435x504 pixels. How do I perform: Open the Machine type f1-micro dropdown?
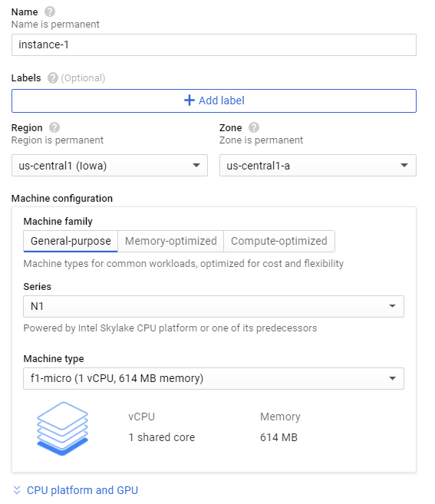(x=213, y=378)
